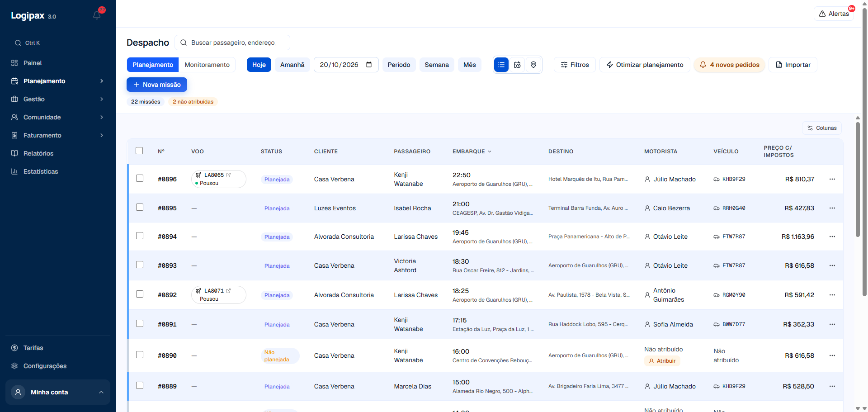Click Atribuir for mission #0890
The width and height of the screenshot is (868, 412).
click(x=662, y=361)
